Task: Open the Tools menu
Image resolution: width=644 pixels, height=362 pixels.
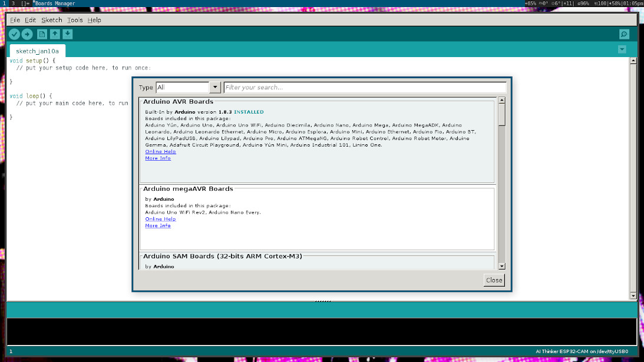Action: pyautogui.click(x=75, y=20)
